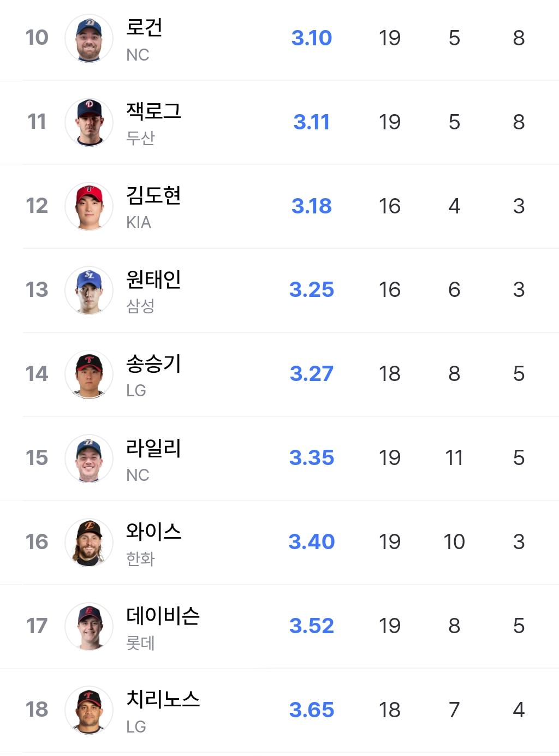This screenshot has width=559, height=756.
Task: Select rank number 16 row
Action: 291,542
